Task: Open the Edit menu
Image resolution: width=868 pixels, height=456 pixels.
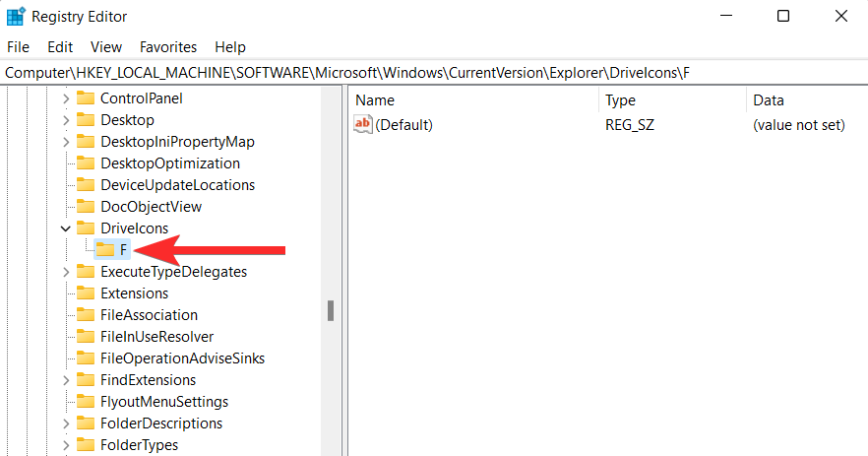Action: [x=60, y=46]
